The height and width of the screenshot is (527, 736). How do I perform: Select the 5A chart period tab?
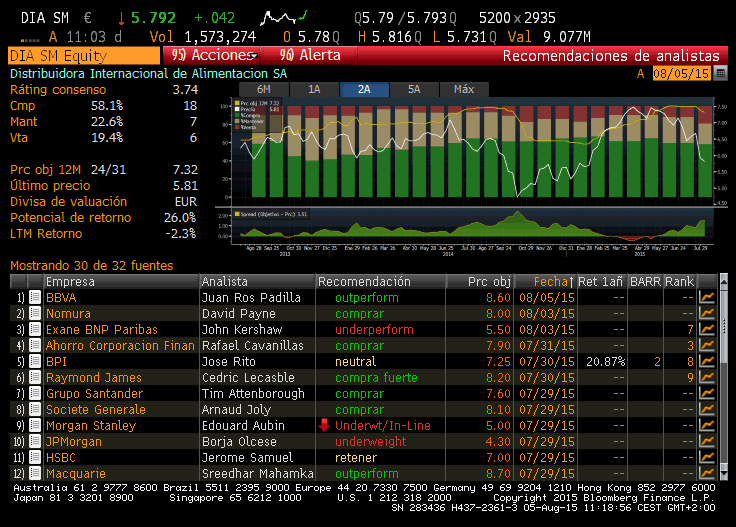[x=414, y=89]
